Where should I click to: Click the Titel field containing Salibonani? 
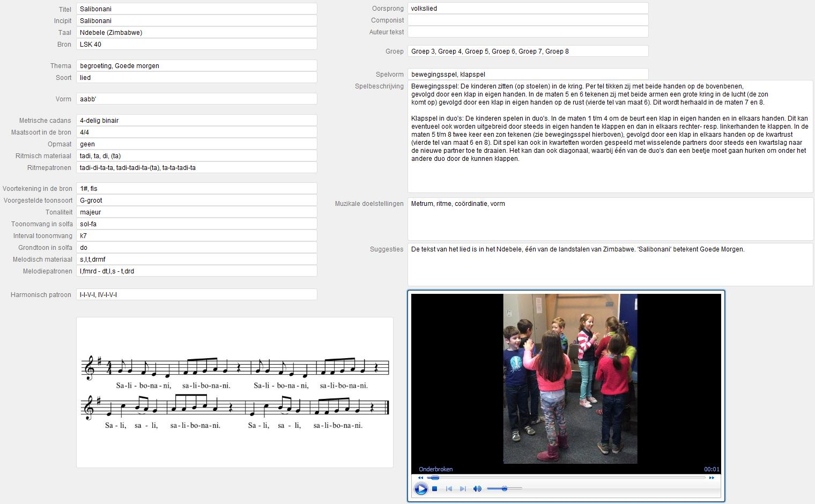point(196,9)
